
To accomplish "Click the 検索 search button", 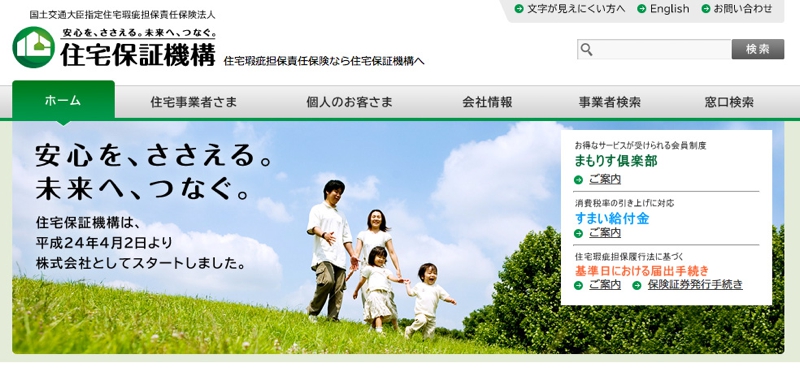I will [x=758, y=49].
